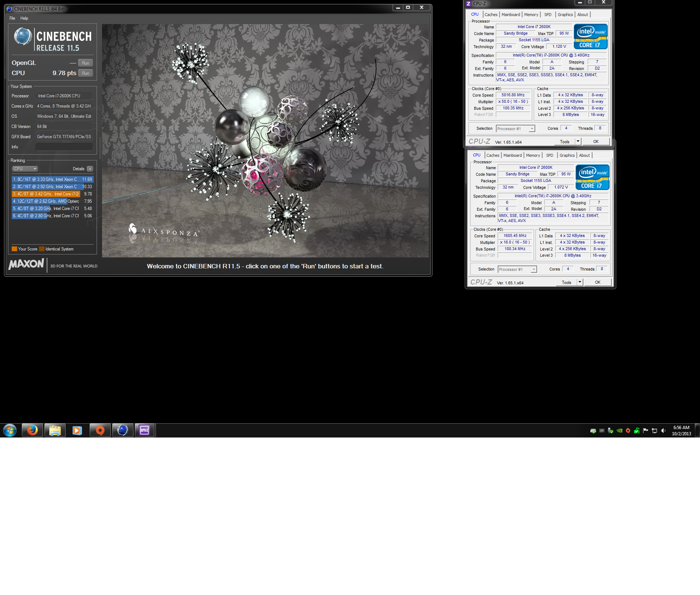This screenshot has height=595, width=700.
Task: Open the Action Center flag icon
Action: [x=646, y=431]
